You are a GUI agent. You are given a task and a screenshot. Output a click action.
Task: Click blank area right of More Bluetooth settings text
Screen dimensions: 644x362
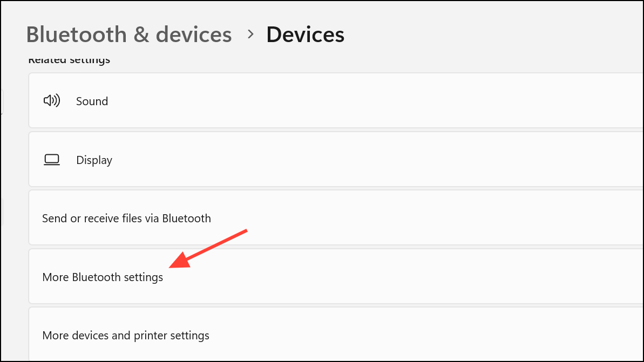(x=411, y=277)
